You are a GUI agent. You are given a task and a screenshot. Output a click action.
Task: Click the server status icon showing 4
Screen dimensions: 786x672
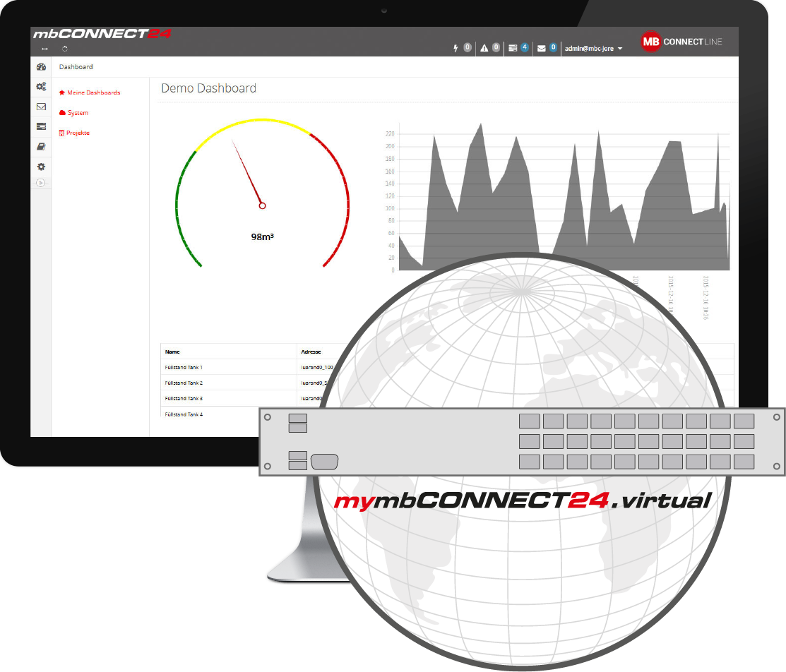pos(513,47)
